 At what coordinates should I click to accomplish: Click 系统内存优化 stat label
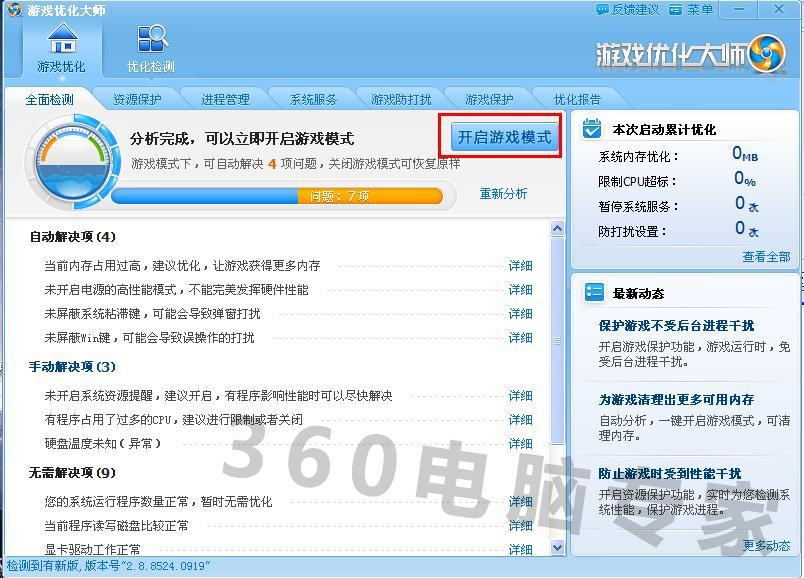pos(638,157)
